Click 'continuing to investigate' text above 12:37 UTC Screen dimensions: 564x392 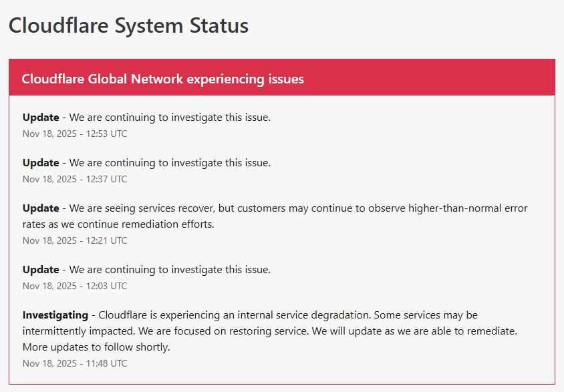coord(170,163)
